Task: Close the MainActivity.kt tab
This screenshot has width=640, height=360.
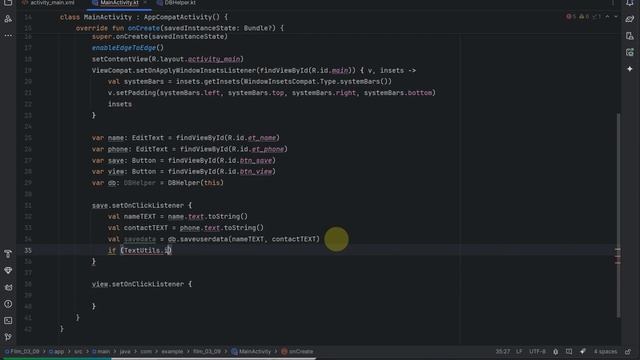Action: coord(145,3)
